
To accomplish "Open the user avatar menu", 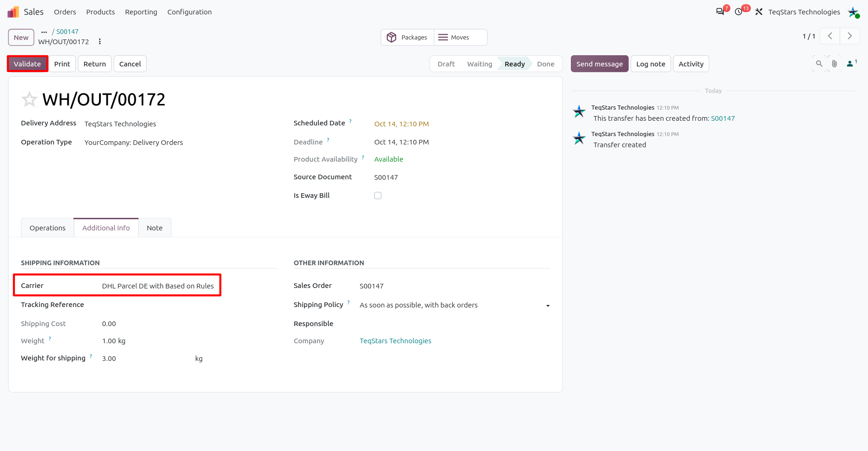I will (853, 12).
